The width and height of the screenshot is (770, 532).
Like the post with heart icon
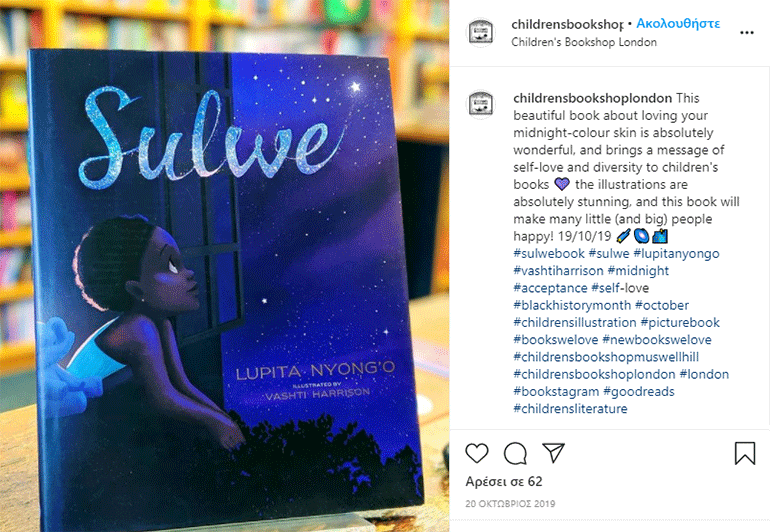476,453
